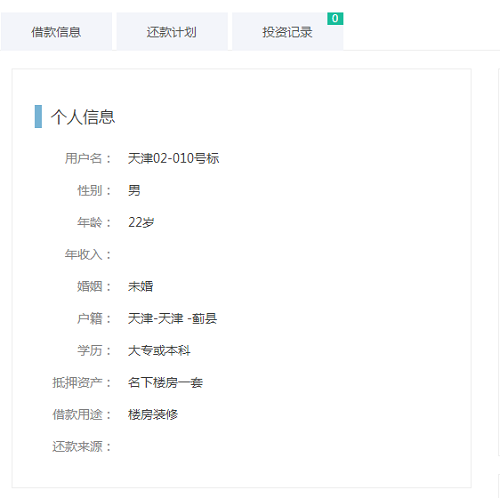
Task: Select the gender value 男
Action: tap(134, 191)
